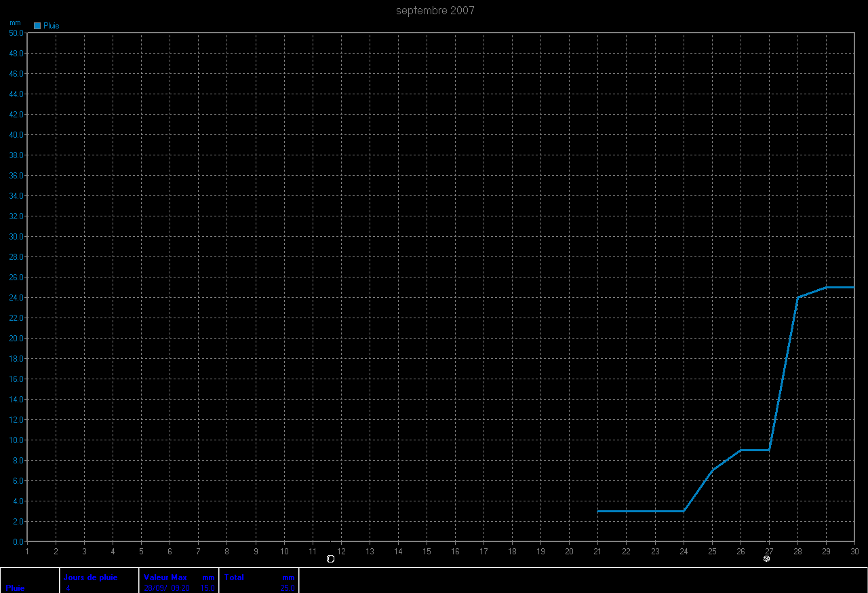The width and height of the screenshot is (868, 593).
Task: Click the 50.0 y-axis label
Action: click(x=16, y=33)
